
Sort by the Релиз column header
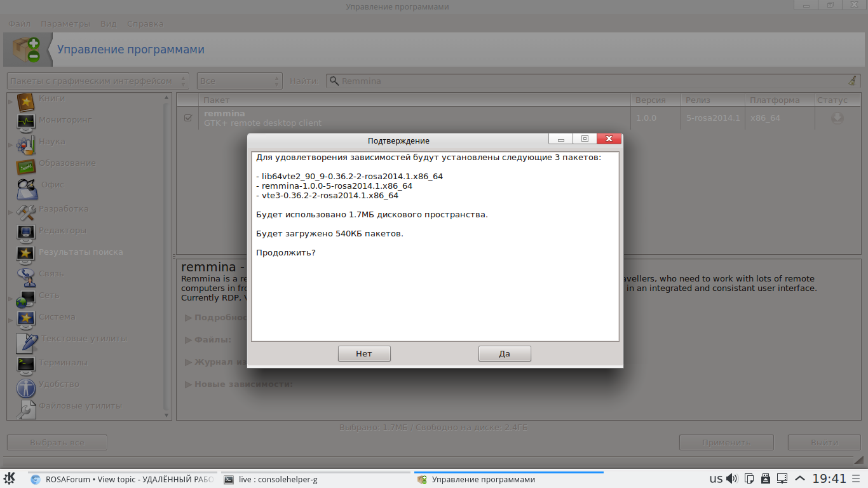pyautogui.click(x=712, y=100)
